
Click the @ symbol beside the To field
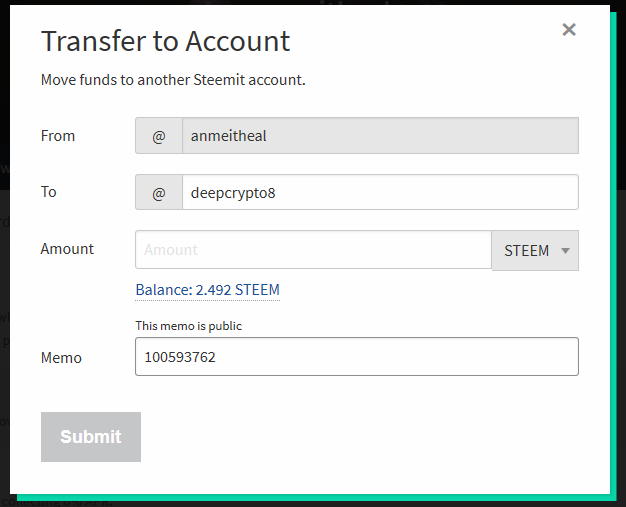point(159,192)
